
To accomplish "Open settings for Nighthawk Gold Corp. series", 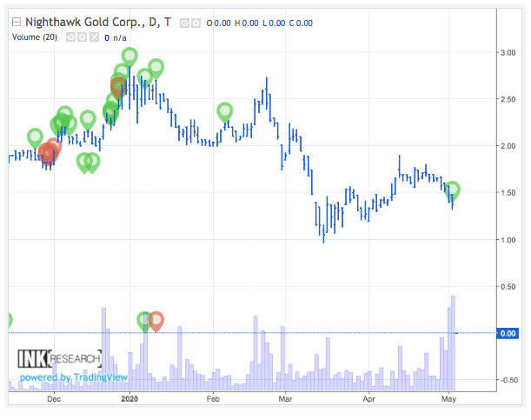I will [196, 23].
